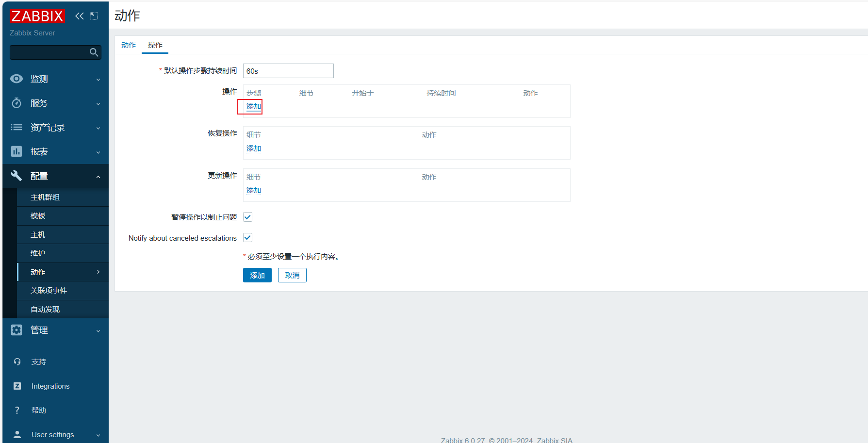
Task: Expand the 报表 menu chevron
Action: 98,152
